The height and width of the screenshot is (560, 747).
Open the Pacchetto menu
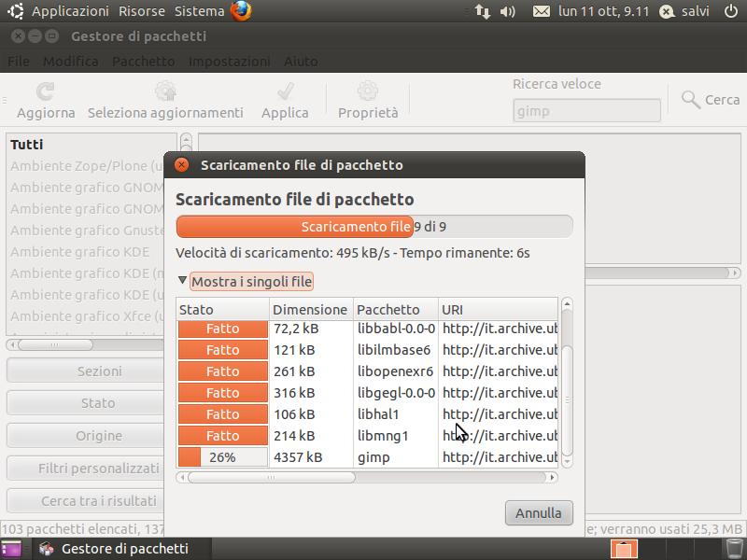tap(144, 62)
